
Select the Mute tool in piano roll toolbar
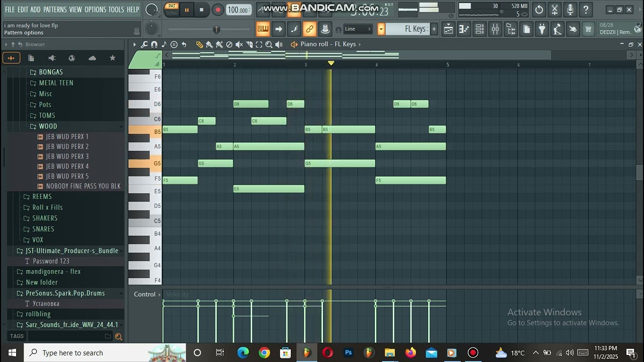point(239,44)
